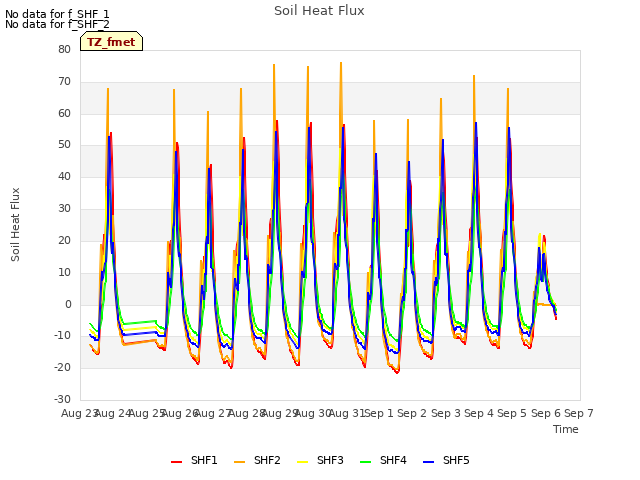The width and height of the screenshot is (640, 480).
Task: Click the Sep 6 x-axis date label
Action: click(x=546, y=413)
